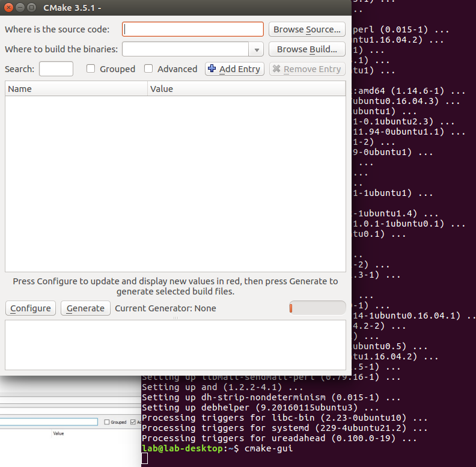Click the Name column header

tap(76, 89)
